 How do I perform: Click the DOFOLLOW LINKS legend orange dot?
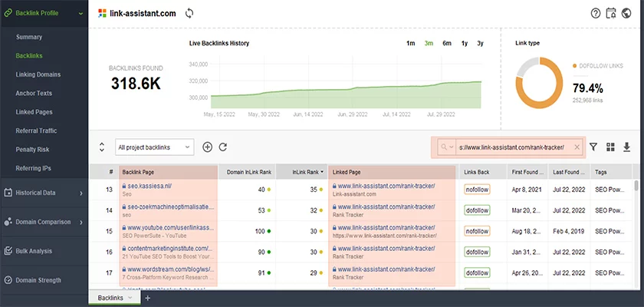click(574, 66)
